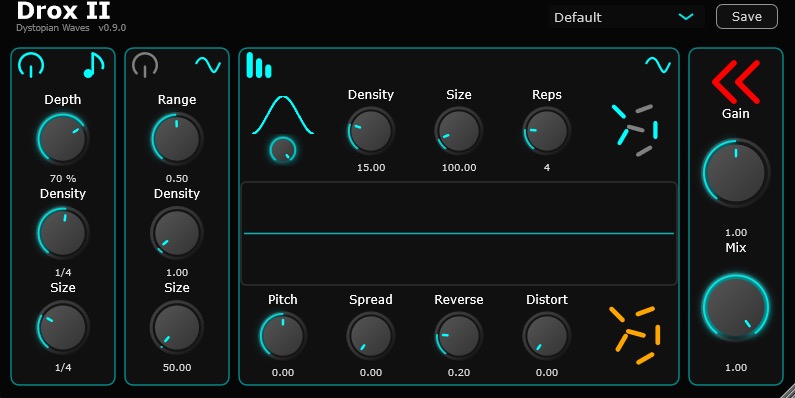The height and width of the screenshot is (398, 795).
Task: Toggle the gray power button above Range
Action: (x=145, y=65)
